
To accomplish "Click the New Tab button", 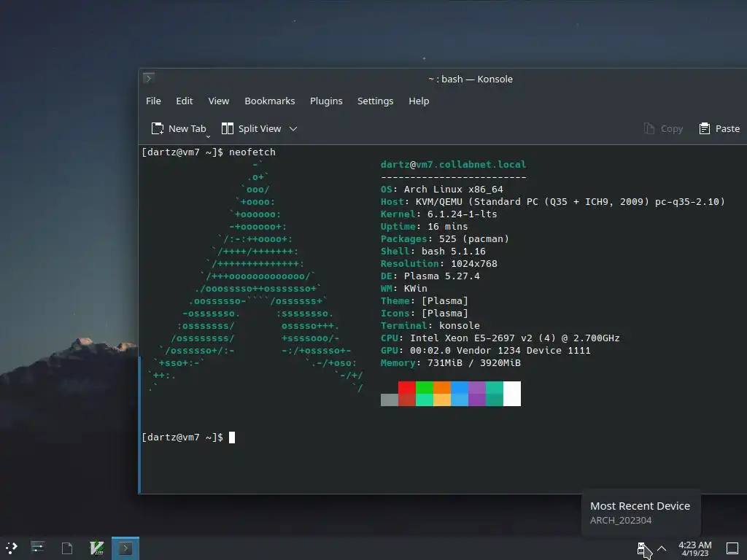I will [x=179, y=128].
